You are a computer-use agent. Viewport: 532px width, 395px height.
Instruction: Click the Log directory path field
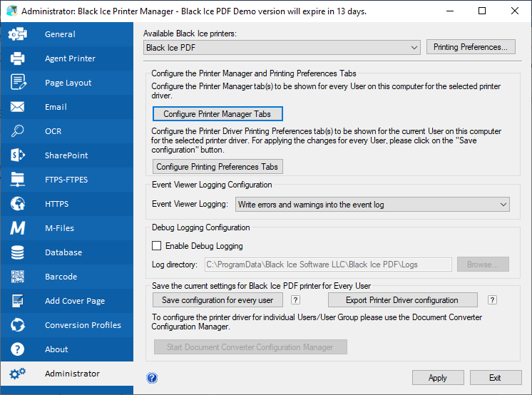pos(328,265)
